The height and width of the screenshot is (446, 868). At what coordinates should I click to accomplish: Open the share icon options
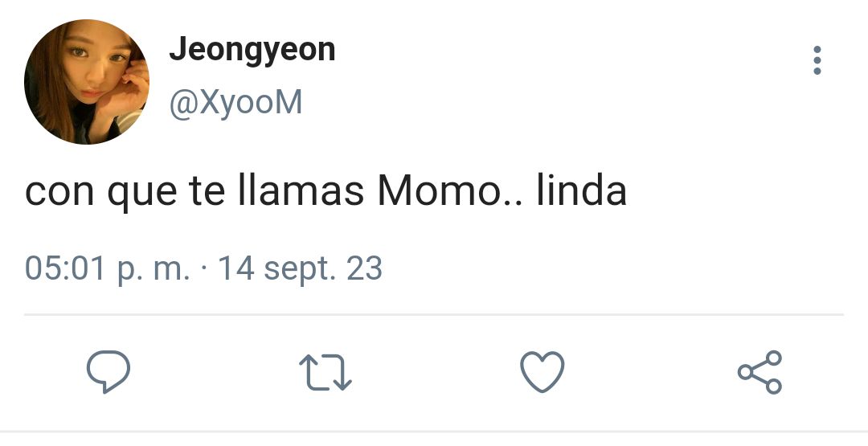click(760, 372)
